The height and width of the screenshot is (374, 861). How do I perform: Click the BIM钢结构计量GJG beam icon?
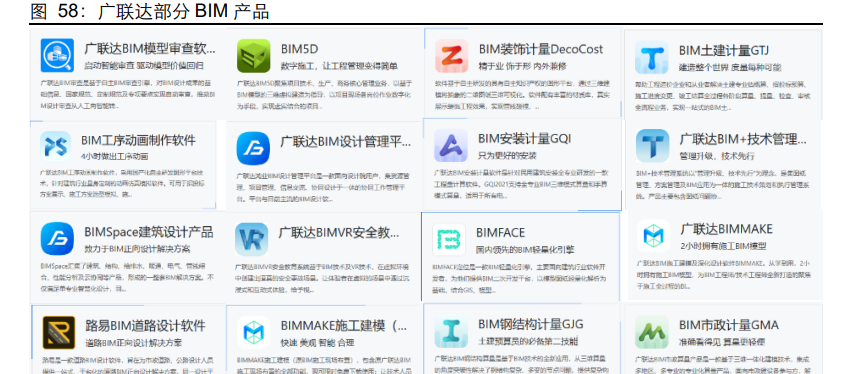coord(451,332)
